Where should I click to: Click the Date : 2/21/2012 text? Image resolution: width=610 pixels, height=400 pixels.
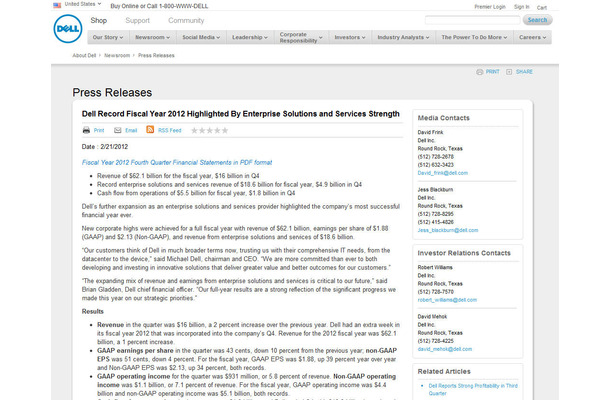coord(105,147)
